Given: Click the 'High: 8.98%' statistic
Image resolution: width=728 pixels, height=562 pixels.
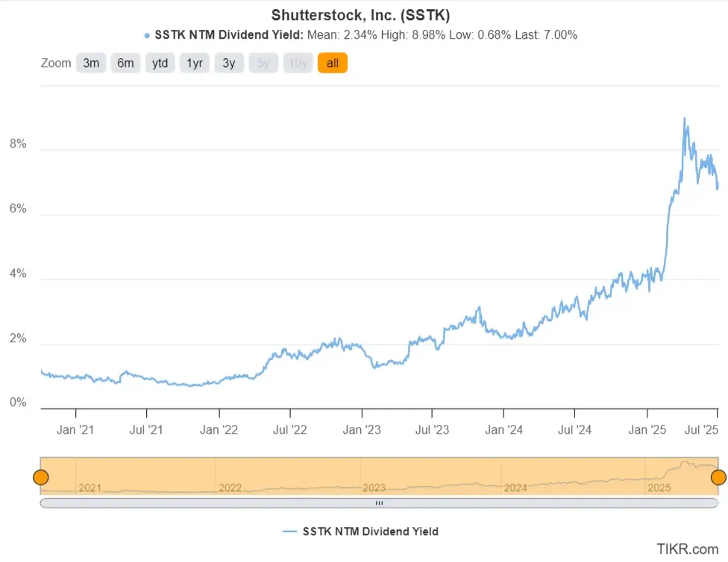Looking at the screenshot, I should tap(413, 35).
